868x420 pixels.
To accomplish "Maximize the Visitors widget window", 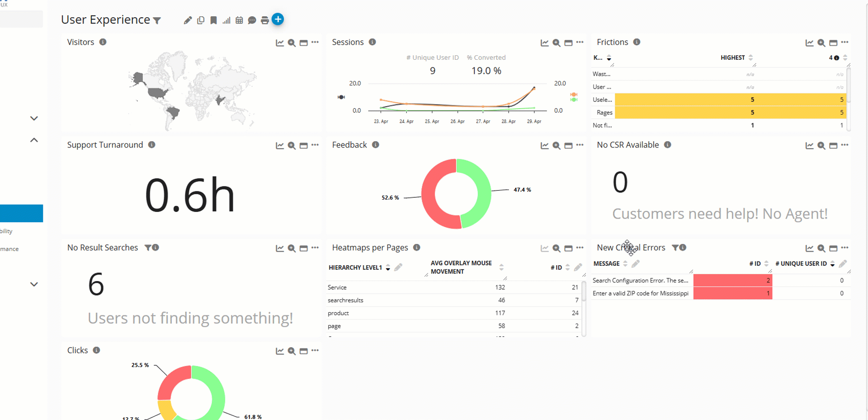I will tap(304, 43).
